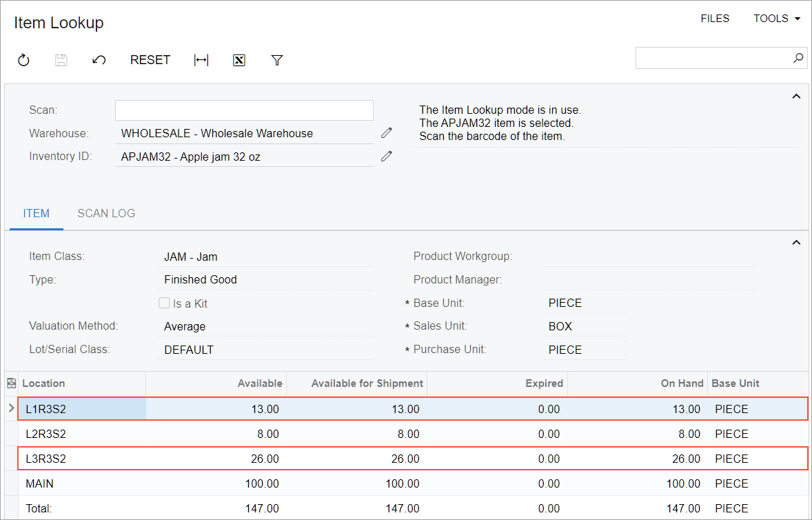Viewport: 812px width, 520px height.
Task: Toggle the Is a Kit checkbox
Action: coord(164,303)
